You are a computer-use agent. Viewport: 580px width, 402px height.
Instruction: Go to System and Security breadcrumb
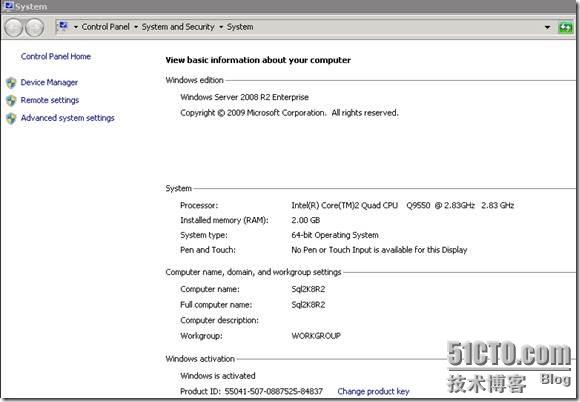[x=178, y=27]
